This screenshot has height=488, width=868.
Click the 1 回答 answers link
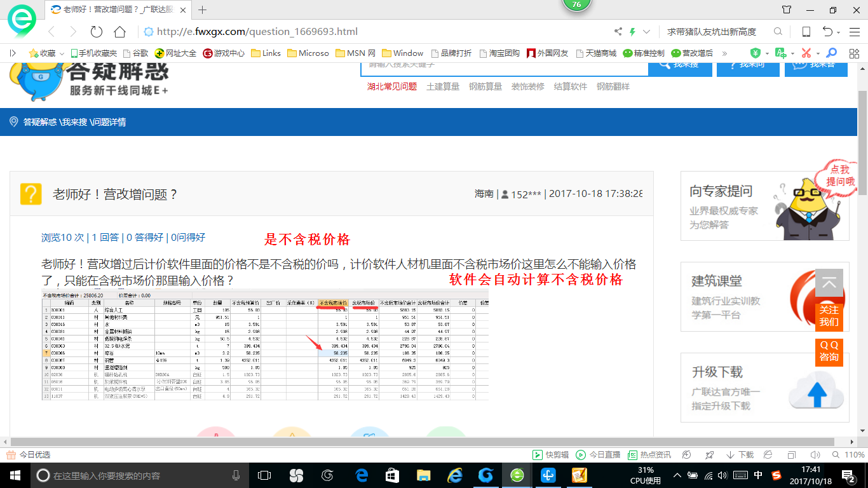pyautogui.click(x=105, y=237)
